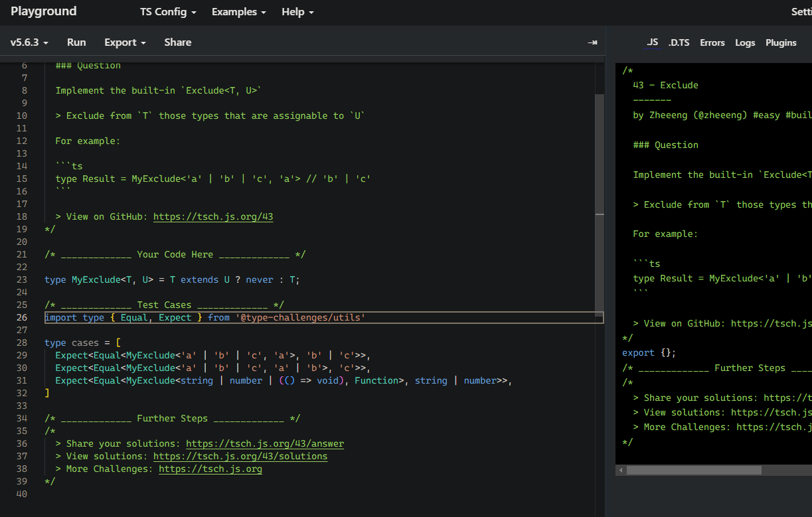Open the Export dropdown menu
This screenshot has width=812, height=517.
[125, 42]
